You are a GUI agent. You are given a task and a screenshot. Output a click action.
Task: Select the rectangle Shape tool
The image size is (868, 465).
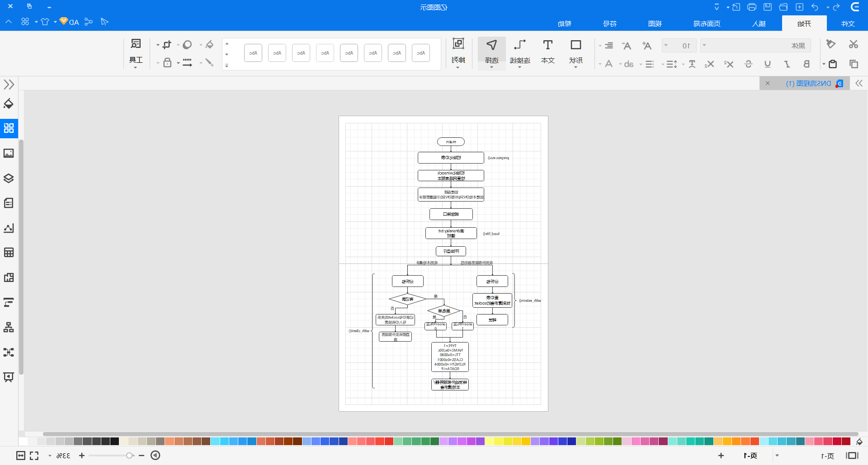tap(576, 52)
